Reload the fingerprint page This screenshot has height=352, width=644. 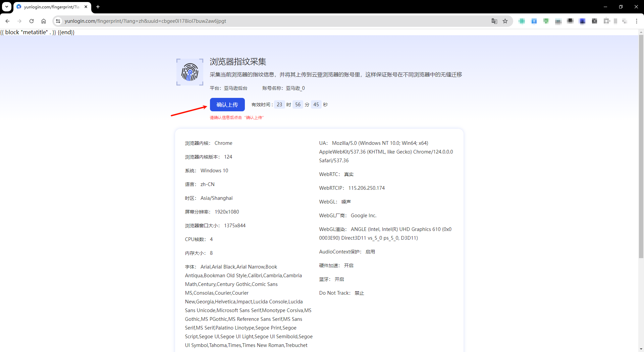(32, 21)
